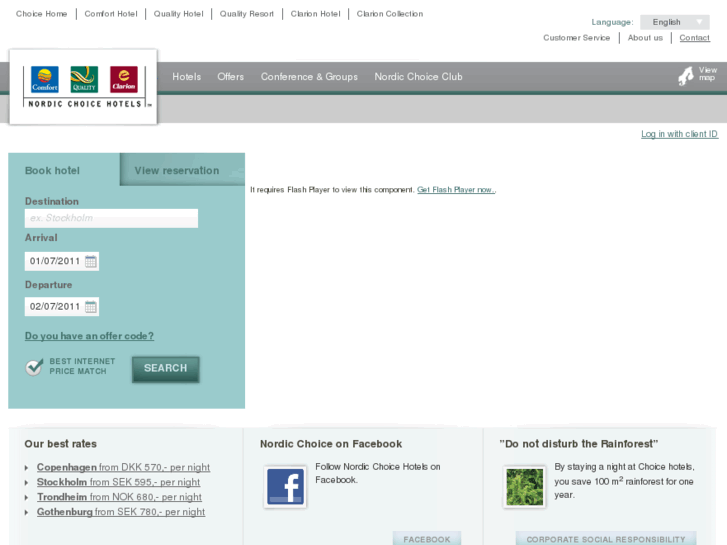Click the View map Scandinavia icon

pyautogui.click(x=686, y=76)
